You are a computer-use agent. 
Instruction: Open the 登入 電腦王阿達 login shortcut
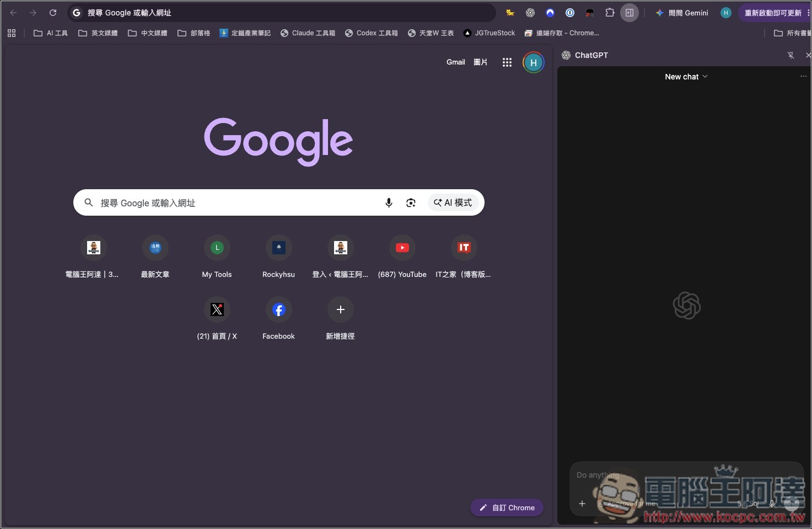pos(341,257)
